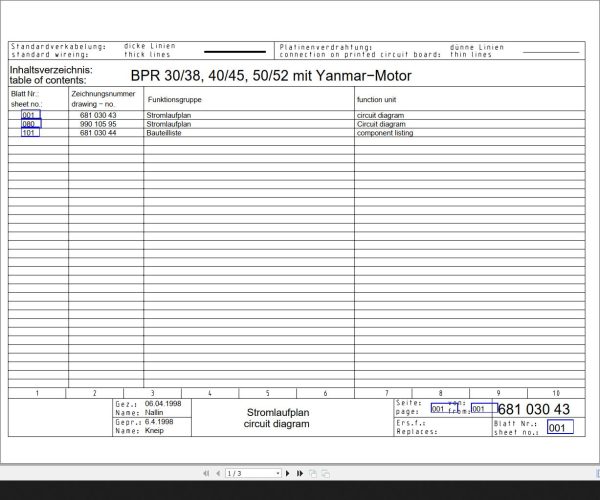Select drawing number 681 030 44

[98, 133]
